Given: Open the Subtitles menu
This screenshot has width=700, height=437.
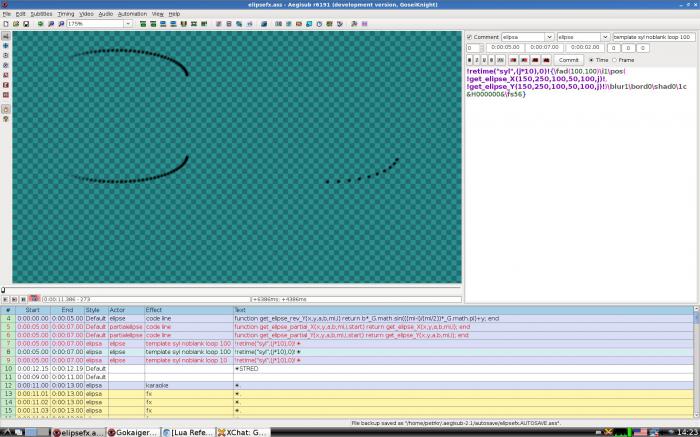Looking at the screenshot, I should 41,14.
